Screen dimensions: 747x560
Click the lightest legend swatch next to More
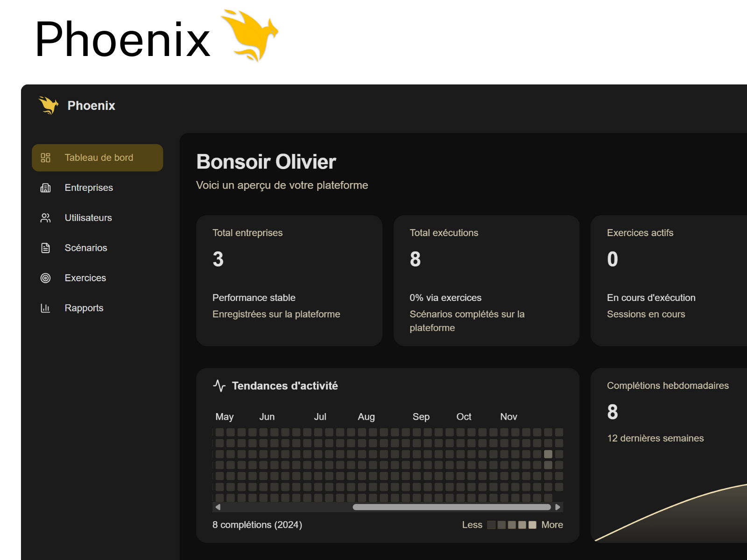[x=532, y=525]
